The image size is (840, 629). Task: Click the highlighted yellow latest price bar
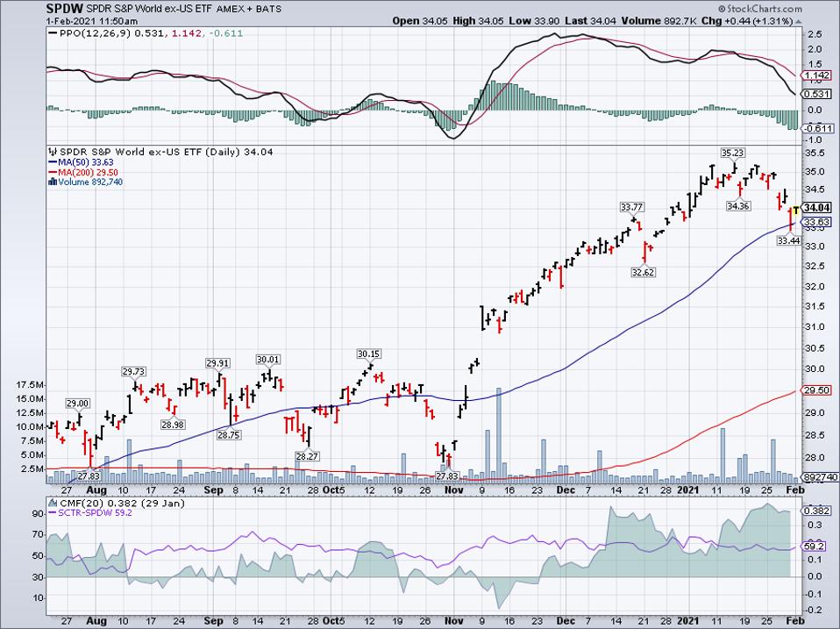[795, 212]
